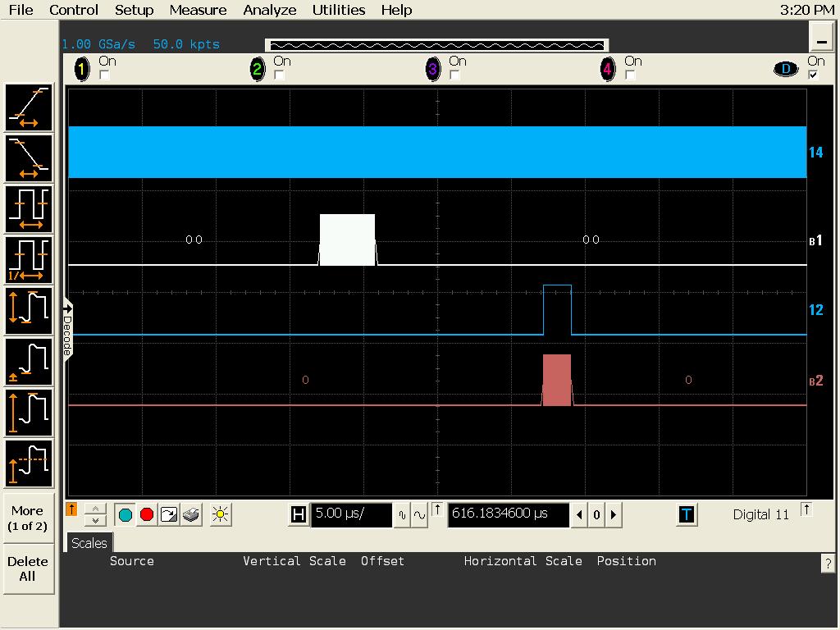Click the 5.00 µs/ time scale field
840x630 pixels.
tap(351, 515)
